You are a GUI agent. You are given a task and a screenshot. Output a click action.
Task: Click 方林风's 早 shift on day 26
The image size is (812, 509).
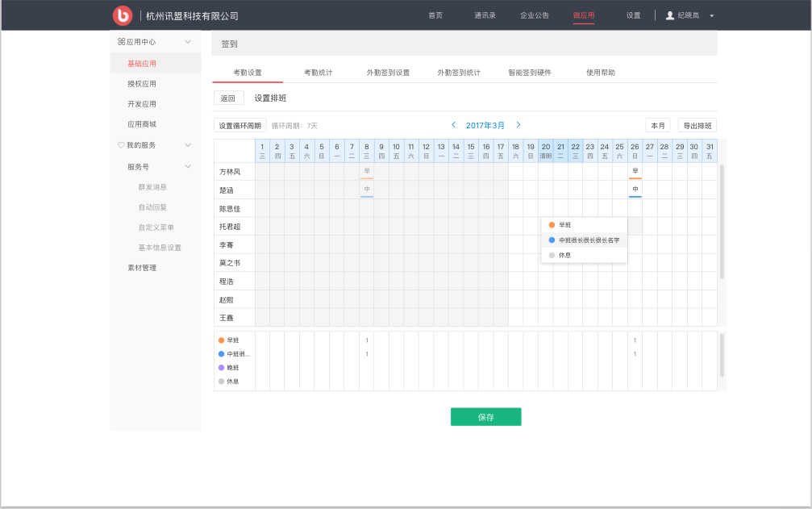tap(635, 171)
